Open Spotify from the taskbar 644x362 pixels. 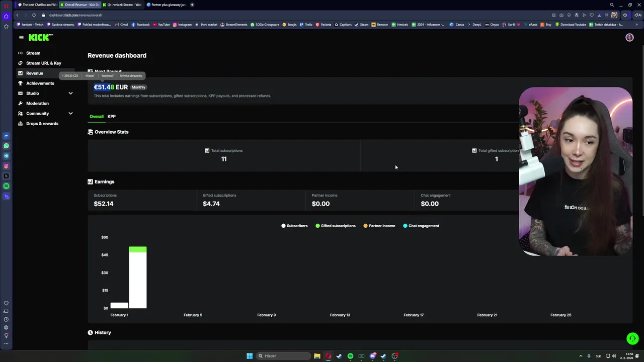coord(350,356)
